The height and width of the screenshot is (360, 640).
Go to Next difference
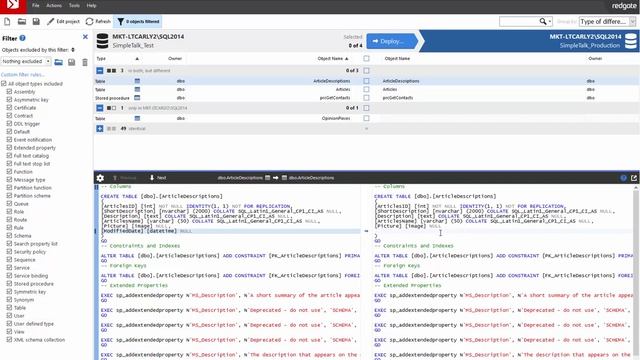point(158,178)
